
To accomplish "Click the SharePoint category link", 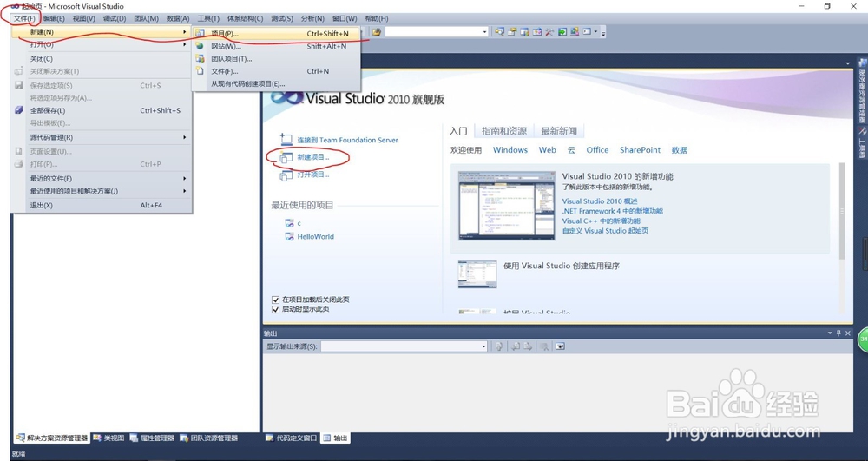I will (x=640, y=150).
